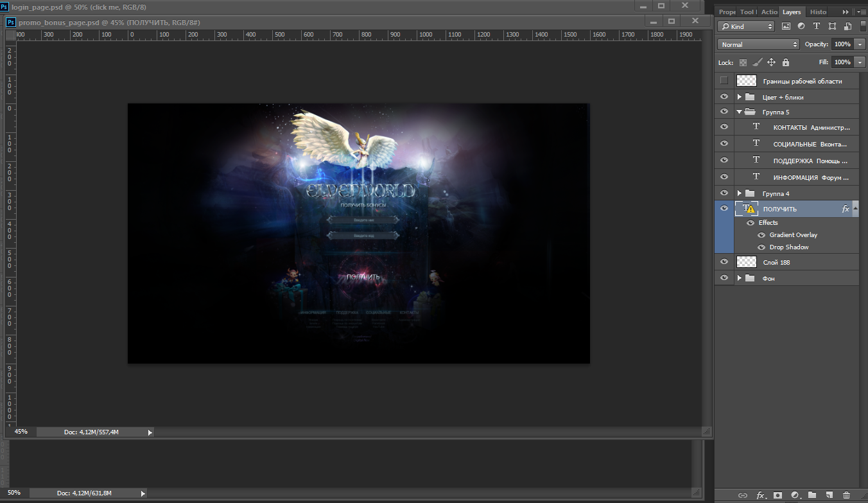Screen dimensions: 868x503
Task: Lock transparent pixels of the layer
Action: tap(743, 62)
